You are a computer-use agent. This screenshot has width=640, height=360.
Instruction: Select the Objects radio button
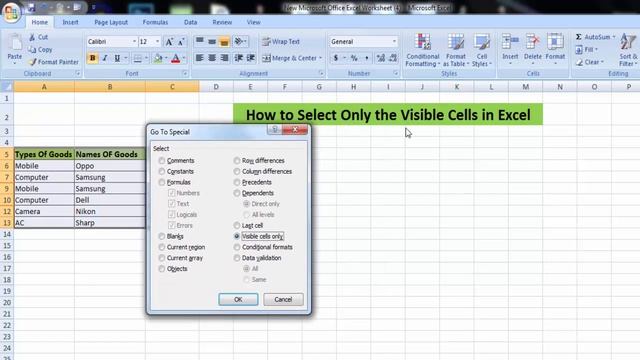tap(162, 269)
